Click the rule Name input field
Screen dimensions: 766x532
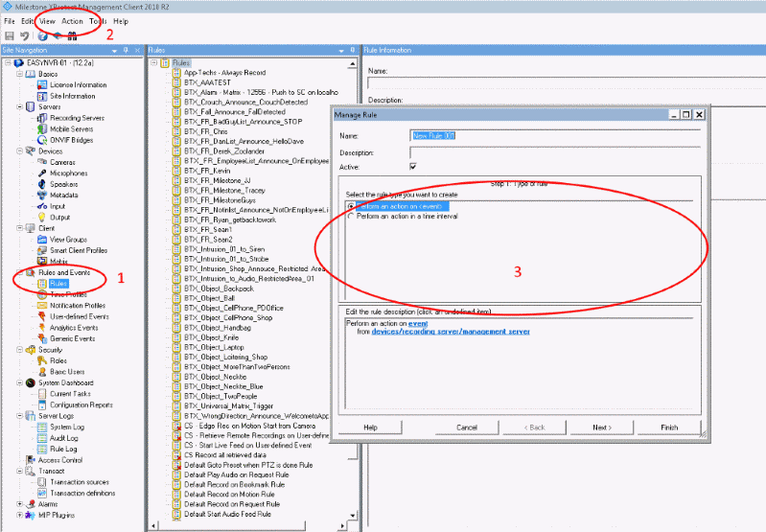[555, 136]
